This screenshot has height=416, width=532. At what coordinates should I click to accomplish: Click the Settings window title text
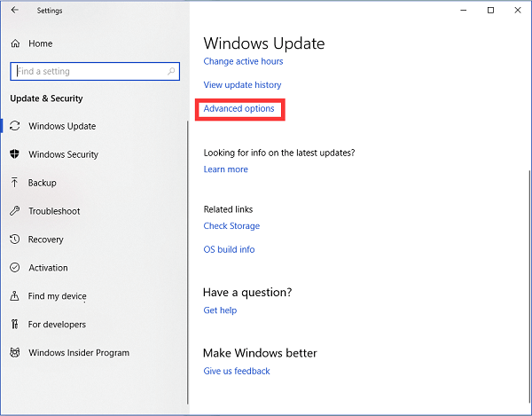tap(50, 11)
